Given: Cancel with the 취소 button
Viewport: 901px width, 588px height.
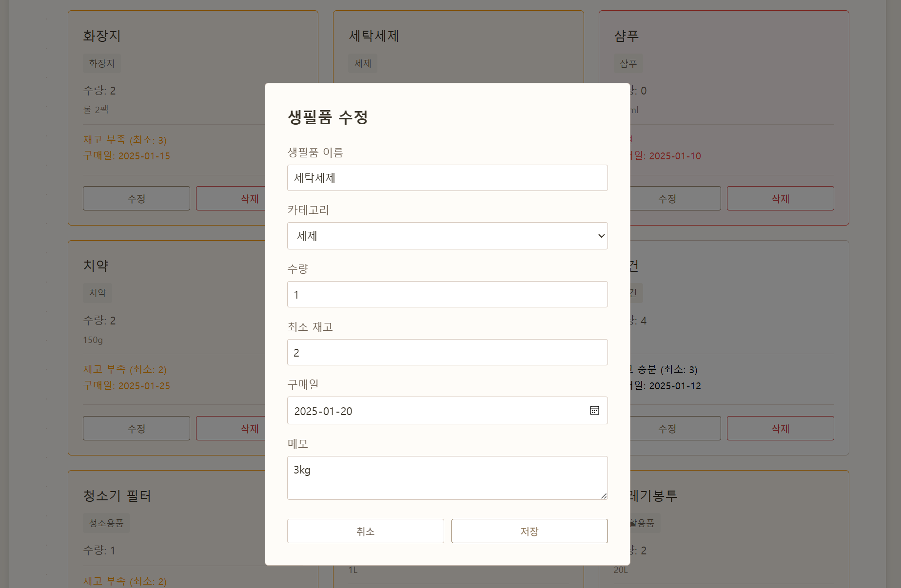Looking at the screenshot, I should click(x=365, y=531).
